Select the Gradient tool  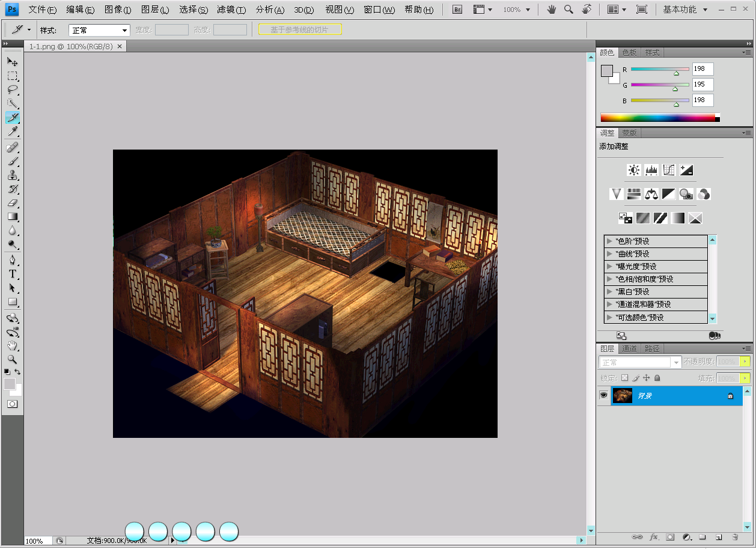(x=12, y=217)
